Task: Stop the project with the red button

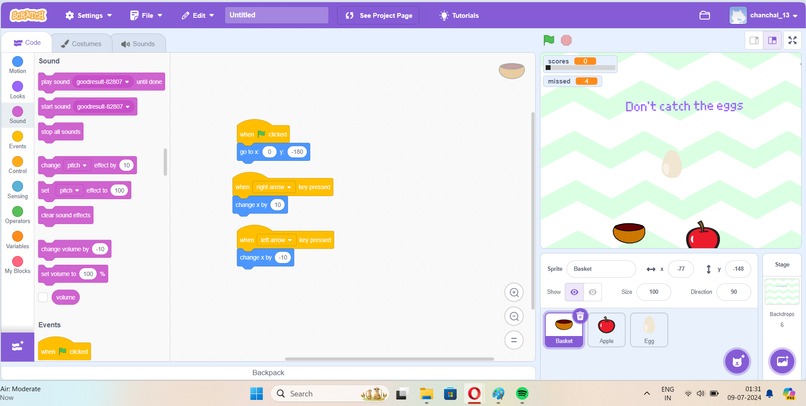Action: (x=566, y=40)
